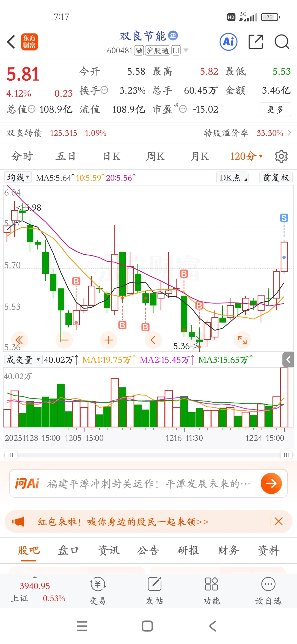The width and height of the screenshot is (297, 644).
Task: Tap the minus zoom-out chart button
Action: pyautogui.click(x=64, y=340)
